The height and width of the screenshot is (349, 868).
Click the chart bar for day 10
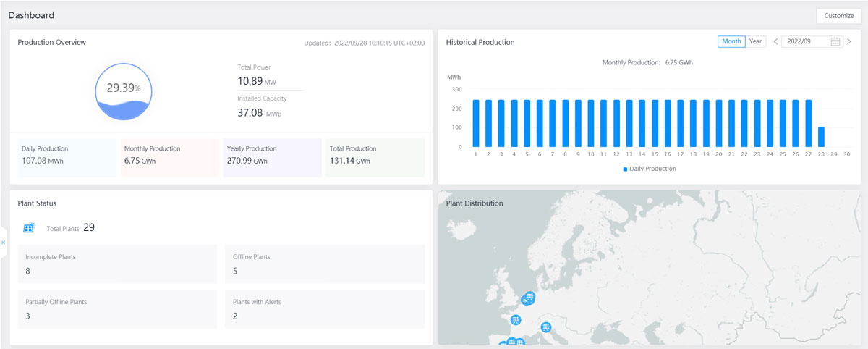[591, 124]
